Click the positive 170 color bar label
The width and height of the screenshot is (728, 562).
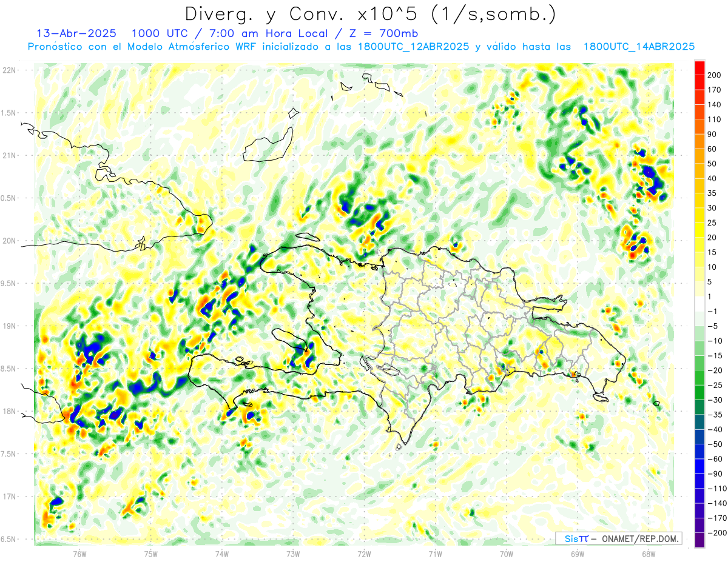click(715, 90)
